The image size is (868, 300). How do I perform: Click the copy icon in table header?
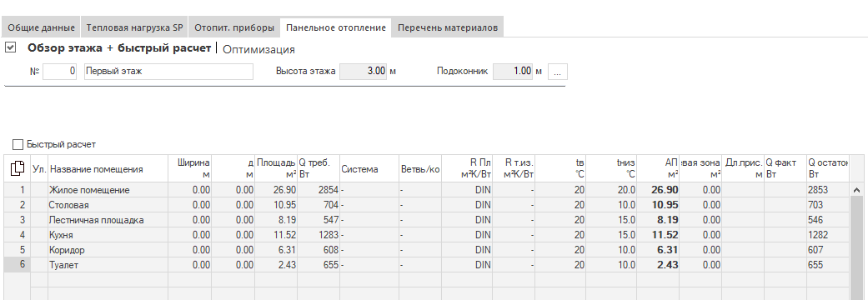[x=18, y=169]
